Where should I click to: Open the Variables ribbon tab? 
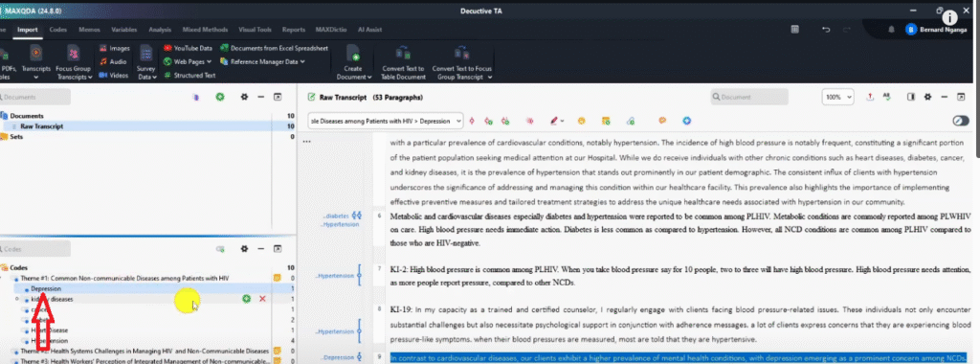tap(124, 30)
